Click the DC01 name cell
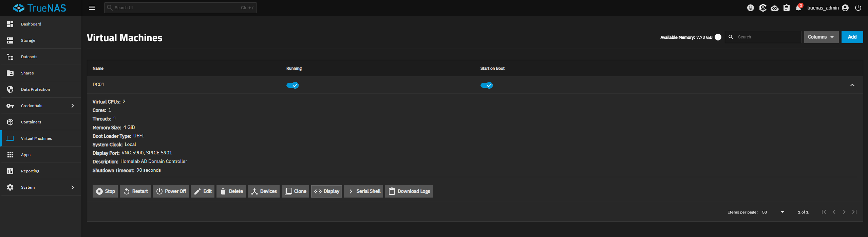Screen dimensions: 868x237 98,84
